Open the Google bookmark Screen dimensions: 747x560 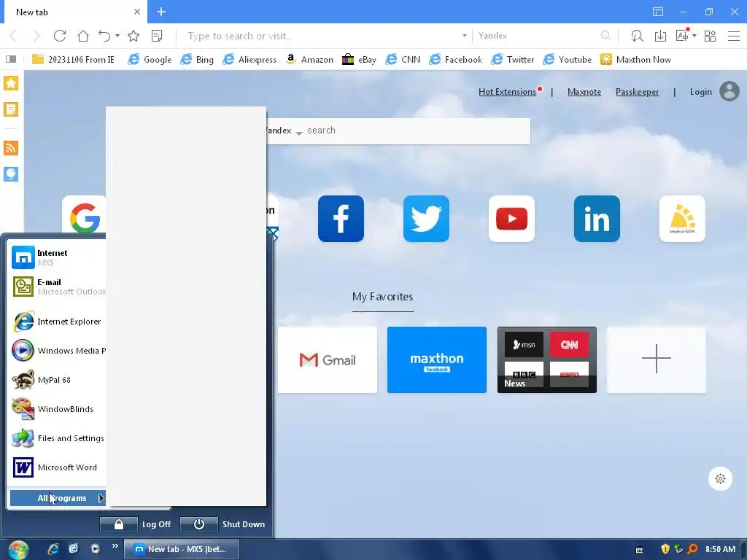click(x=150, y=60)
